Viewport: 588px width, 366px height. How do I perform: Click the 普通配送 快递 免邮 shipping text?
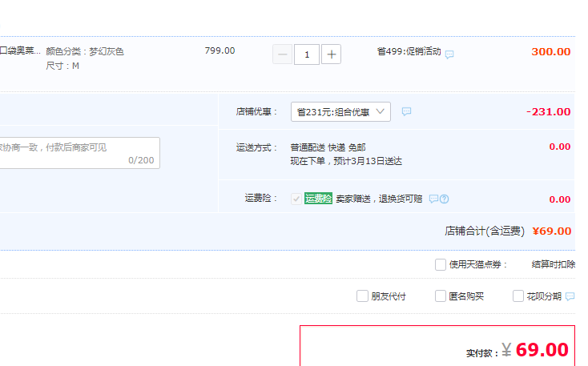(x=328, y=147)
